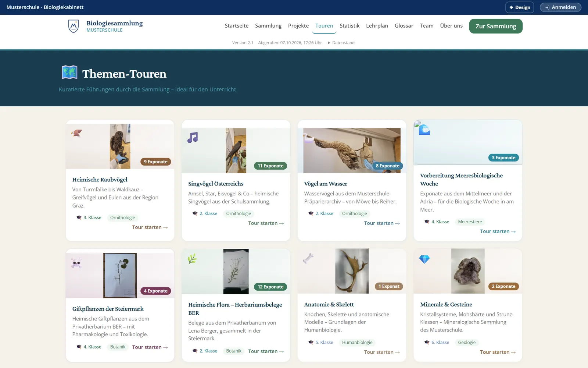Click the Humanbiologie tag
Image resolution: width=588 pixels, height=368 pixels.
[x=357, y=343]
